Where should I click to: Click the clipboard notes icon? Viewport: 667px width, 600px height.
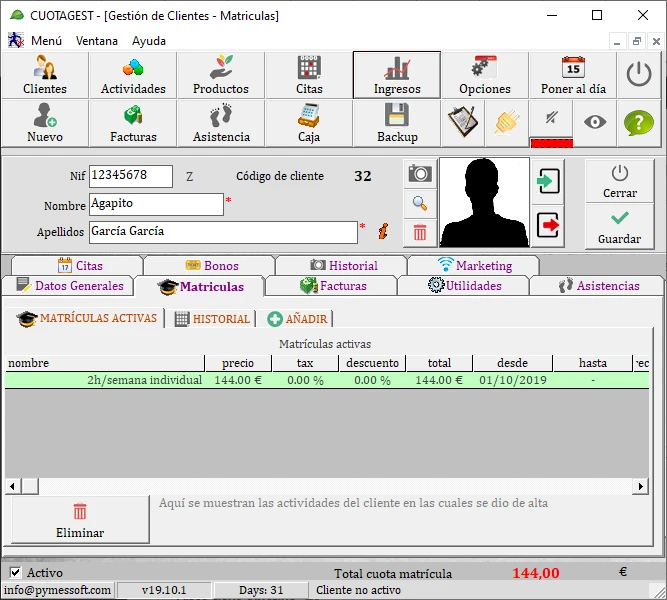463,123
